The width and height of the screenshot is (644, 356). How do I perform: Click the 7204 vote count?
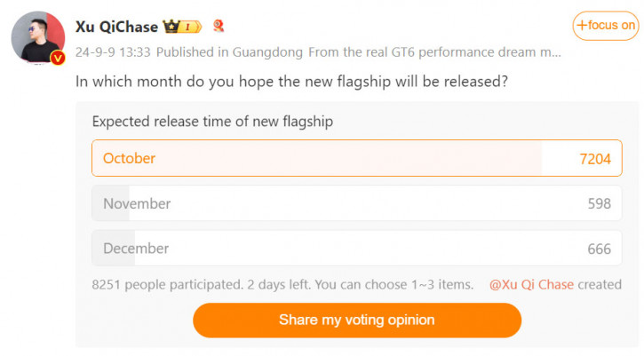click(595, 159)
